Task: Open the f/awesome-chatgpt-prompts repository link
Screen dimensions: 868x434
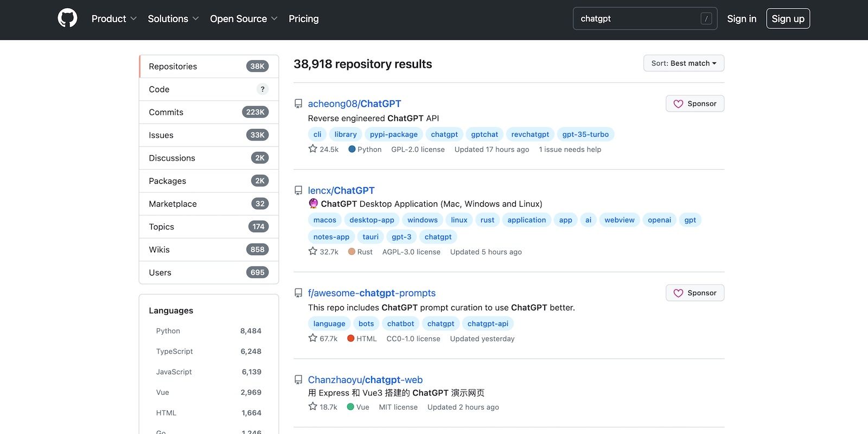Action: click(372, 293)
